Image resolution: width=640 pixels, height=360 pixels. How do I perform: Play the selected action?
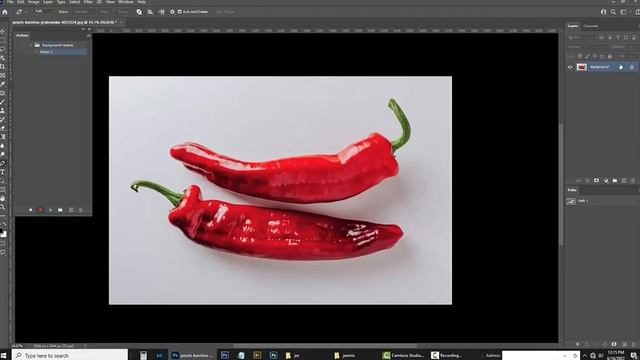point(51,210)
